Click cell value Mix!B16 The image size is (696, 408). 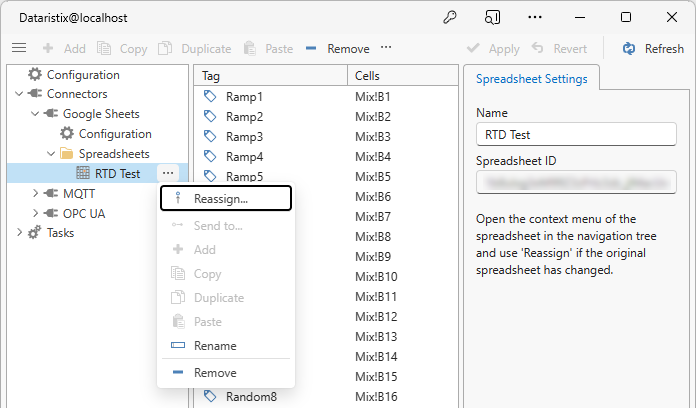376,396
